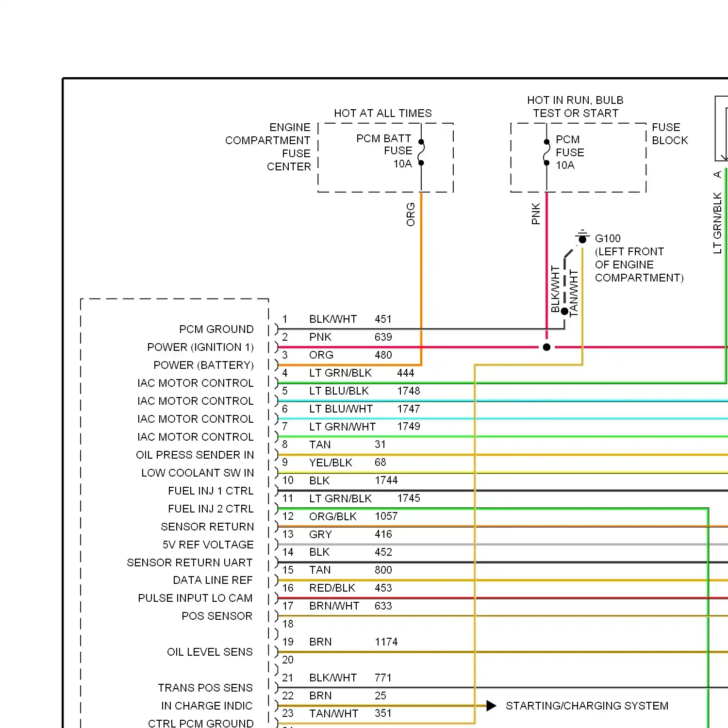Click the HOT IN RUN, BULB TEST OR START heading
This screenshot has width=728, height=728.
(575, 107)
